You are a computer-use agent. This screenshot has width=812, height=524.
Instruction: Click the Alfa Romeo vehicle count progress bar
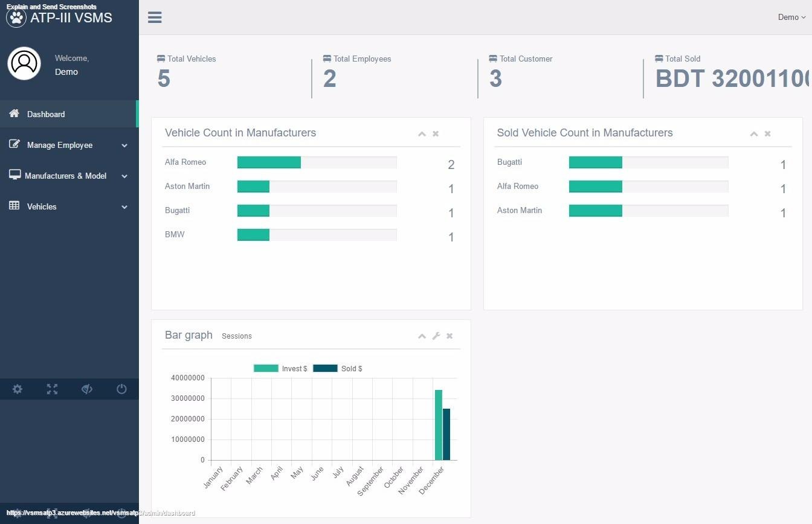tap(317, 162)
